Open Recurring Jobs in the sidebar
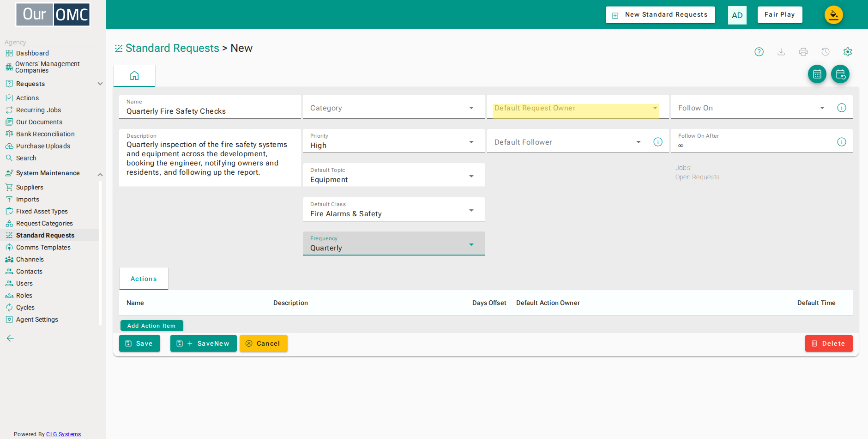Viewport: 868px width, 439px height. point(38,110)
